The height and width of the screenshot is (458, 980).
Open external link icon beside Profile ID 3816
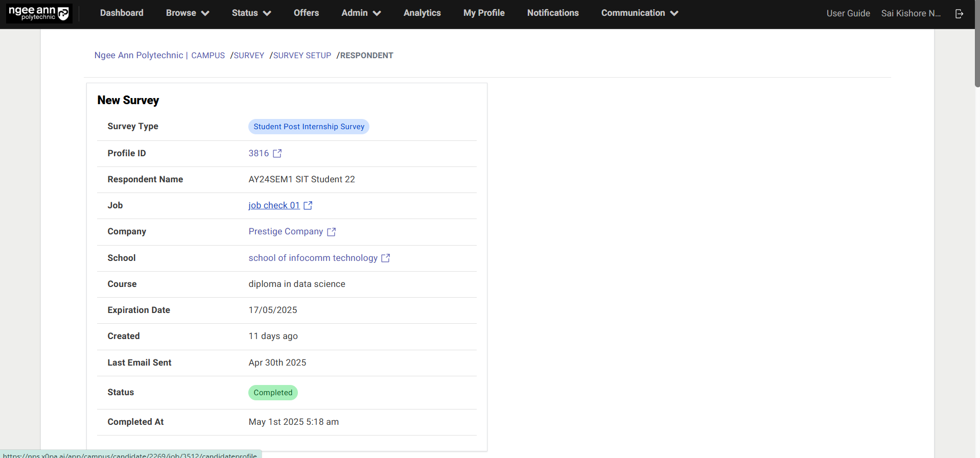277,154
